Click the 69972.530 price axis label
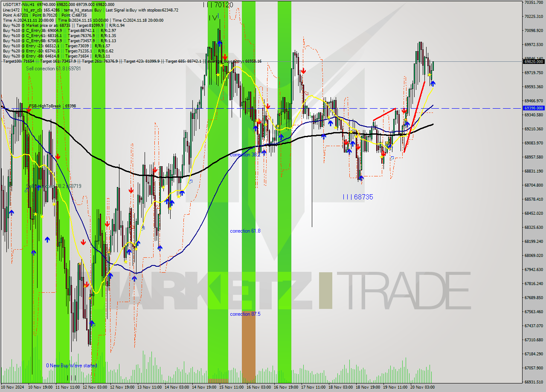Viewport: 546px width, 392px height. point(534,44)
